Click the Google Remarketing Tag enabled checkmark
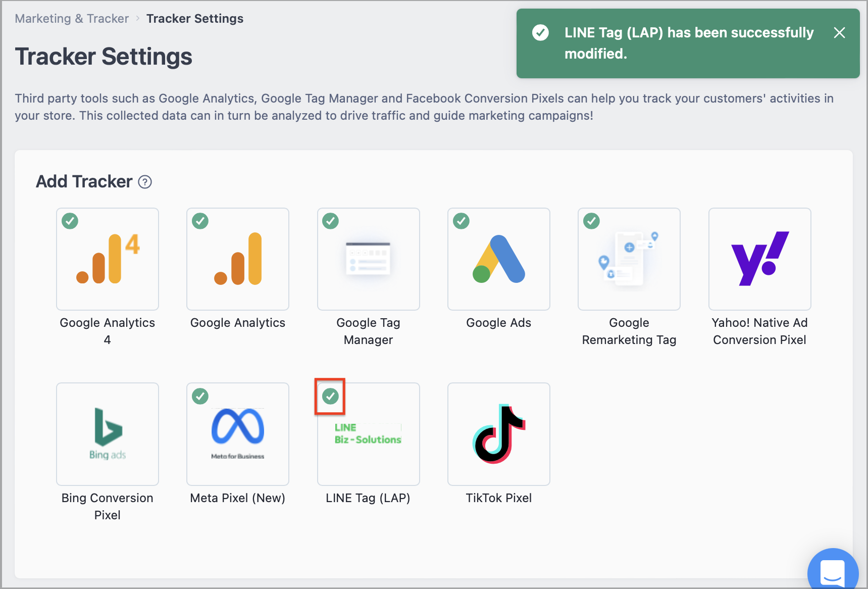 pyautogui.click(x=592, y=221)
